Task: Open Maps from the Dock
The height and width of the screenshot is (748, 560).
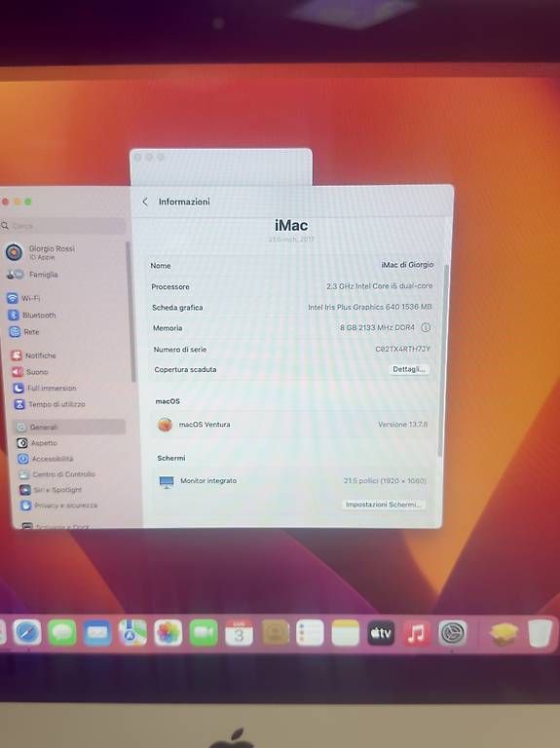Action: click(x=132, y=632)
